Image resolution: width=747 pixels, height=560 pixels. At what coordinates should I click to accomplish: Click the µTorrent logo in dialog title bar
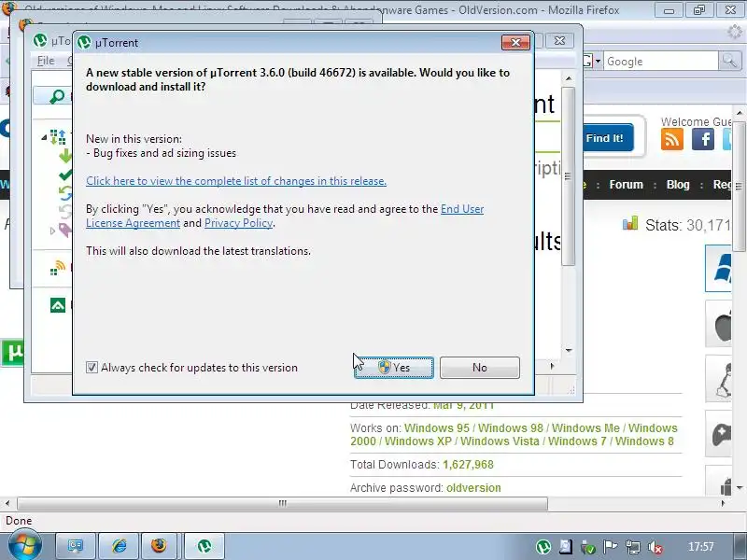[84, 42]
